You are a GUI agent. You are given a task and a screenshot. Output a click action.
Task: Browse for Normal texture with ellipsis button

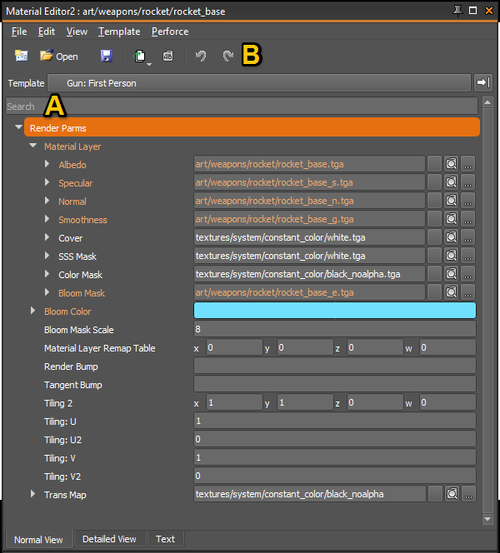(x=468, y=200)
